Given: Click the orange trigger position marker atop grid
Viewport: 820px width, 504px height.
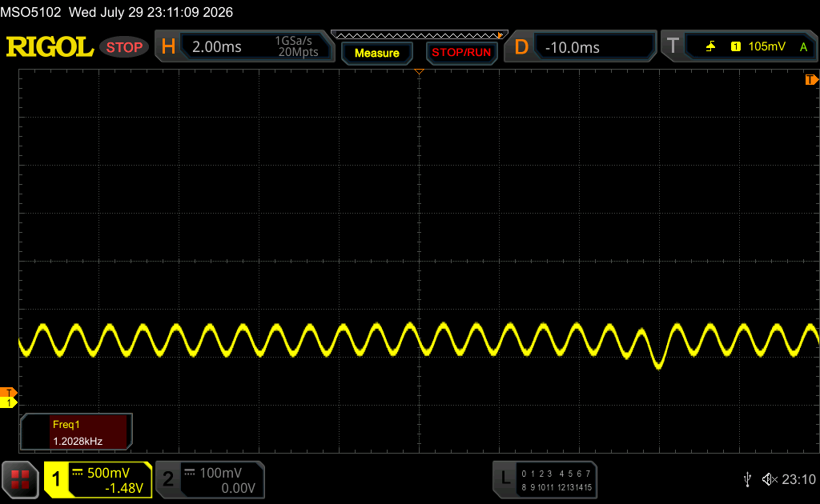Looking at the screenshot, I should [419, 71].
